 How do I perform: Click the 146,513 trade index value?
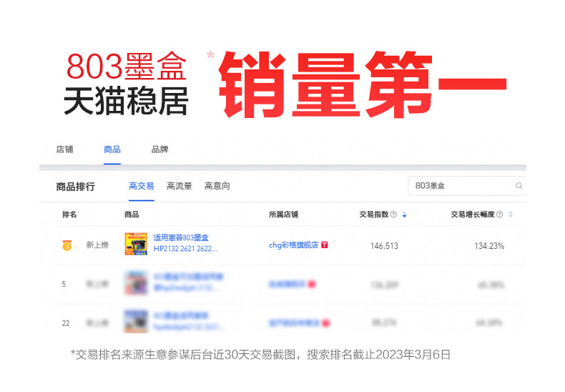point(384,246)
